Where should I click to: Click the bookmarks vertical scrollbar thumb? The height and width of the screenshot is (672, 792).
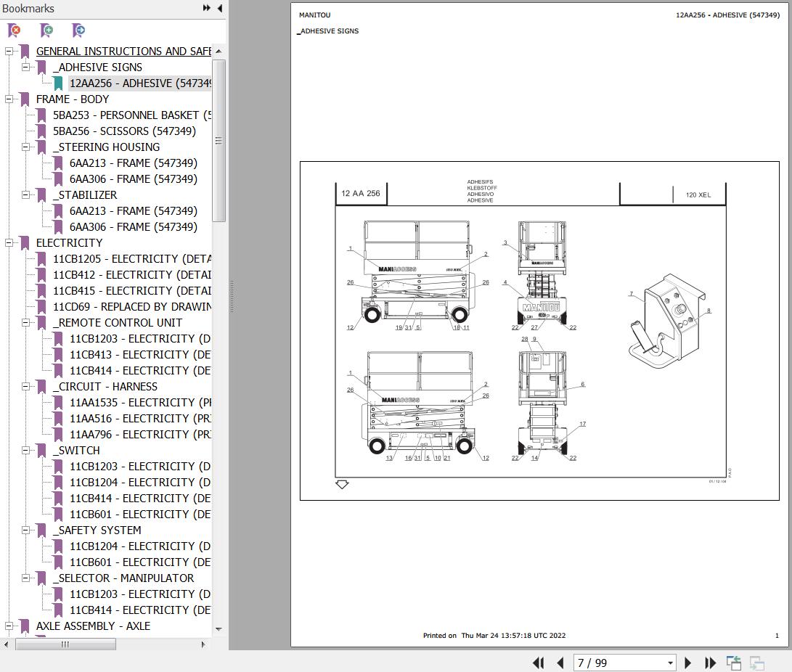(x=219, y=141)
